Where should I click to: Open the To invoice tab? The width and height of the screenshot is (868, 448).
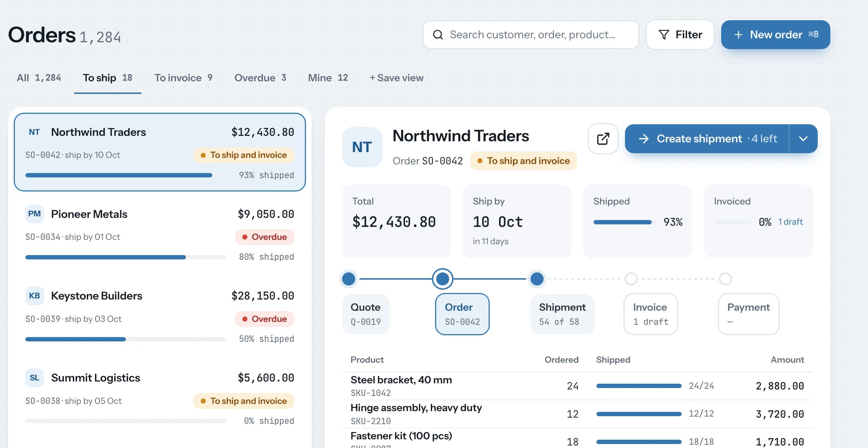[183, 78]
